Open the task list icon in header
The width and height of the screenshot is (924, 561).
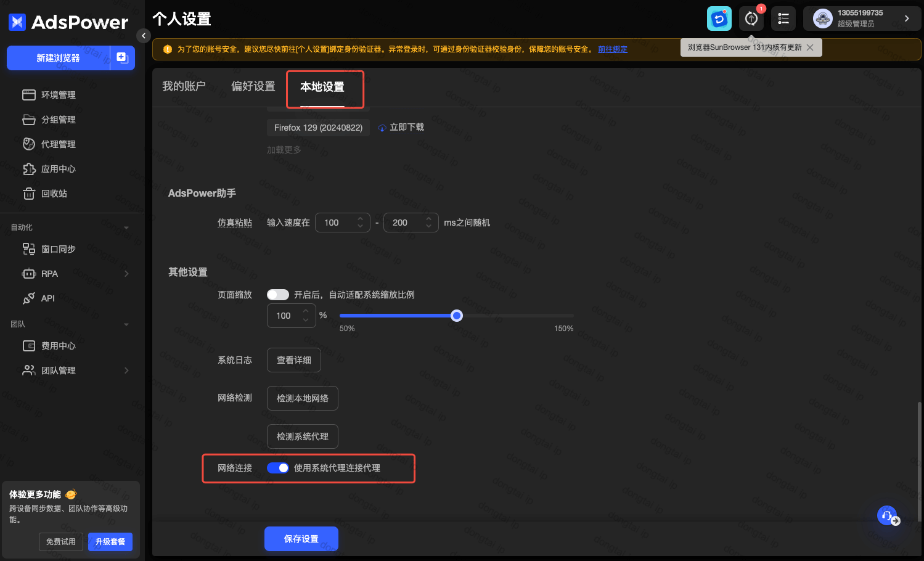pos(783,18)
